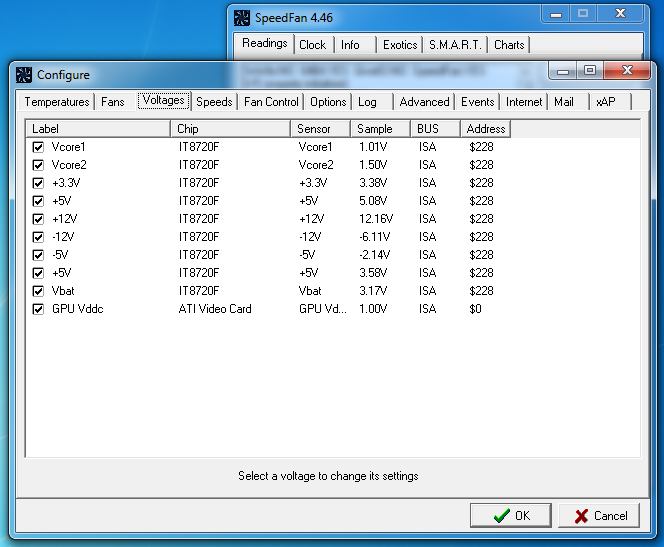This screenshot has width=664, height=547.
Task: Toggle the Vbat checkbox
Action: coord(38,291)
